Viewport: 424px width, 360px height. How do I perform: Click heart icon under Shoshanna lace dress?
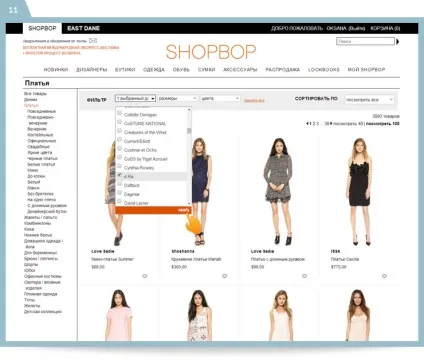[x=225, y=276]
